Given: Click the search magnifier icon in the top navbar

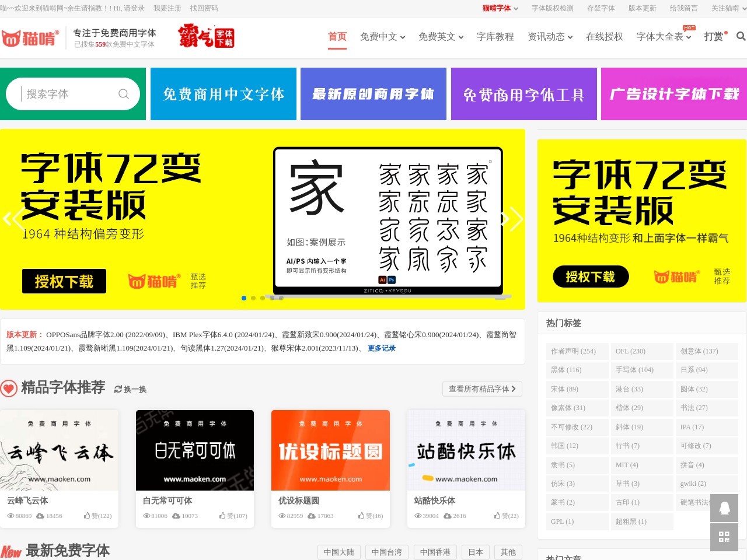Looking at the screenshot, I should point(740,36).
